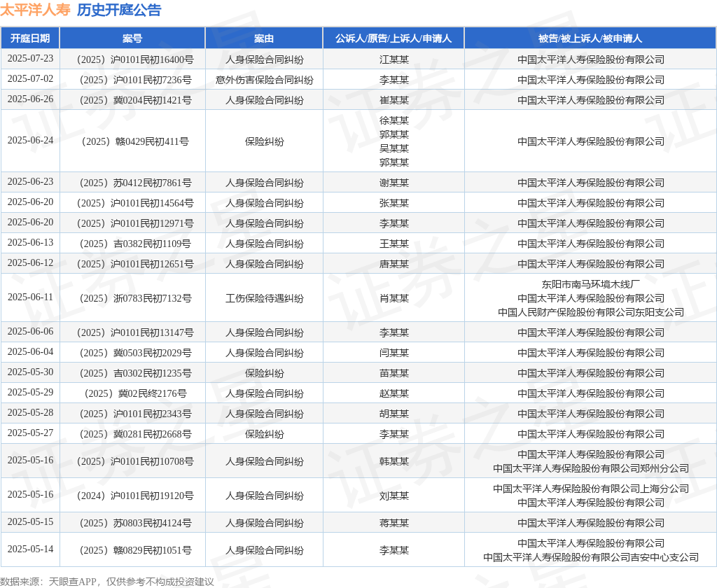Click plaintiff name 蒋某某
Image resolution: width=717 pixels, height=588 pixels.
pyautogui.click(x=394, y=523)
